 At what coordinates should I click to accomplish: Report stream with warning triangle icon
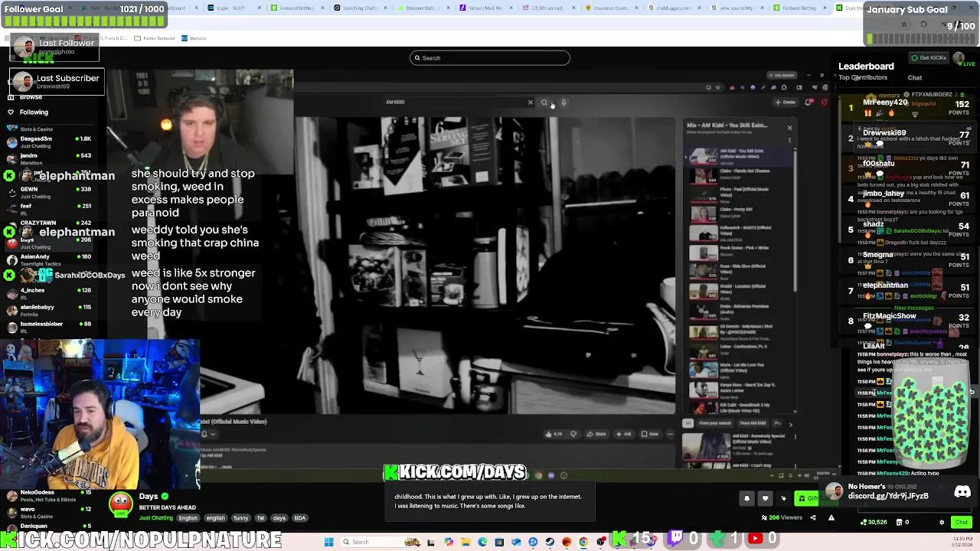pyautogui.click(x=831, y=518)
